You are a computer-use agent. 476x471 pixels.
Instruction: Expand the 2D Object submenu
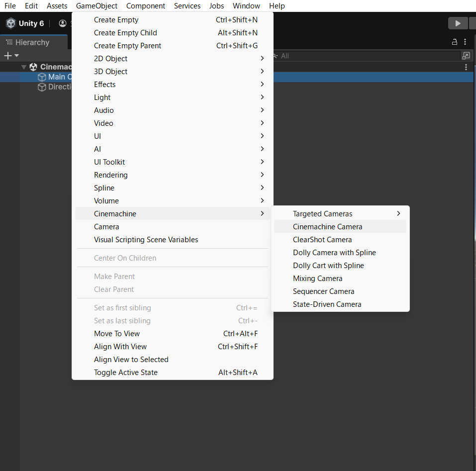[x=173, y=59]
